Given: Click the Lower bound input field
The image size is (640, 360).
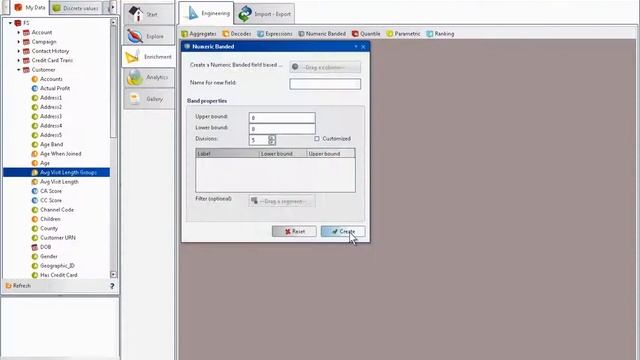Looking at the screenshot, I should (x=282, y=129).
